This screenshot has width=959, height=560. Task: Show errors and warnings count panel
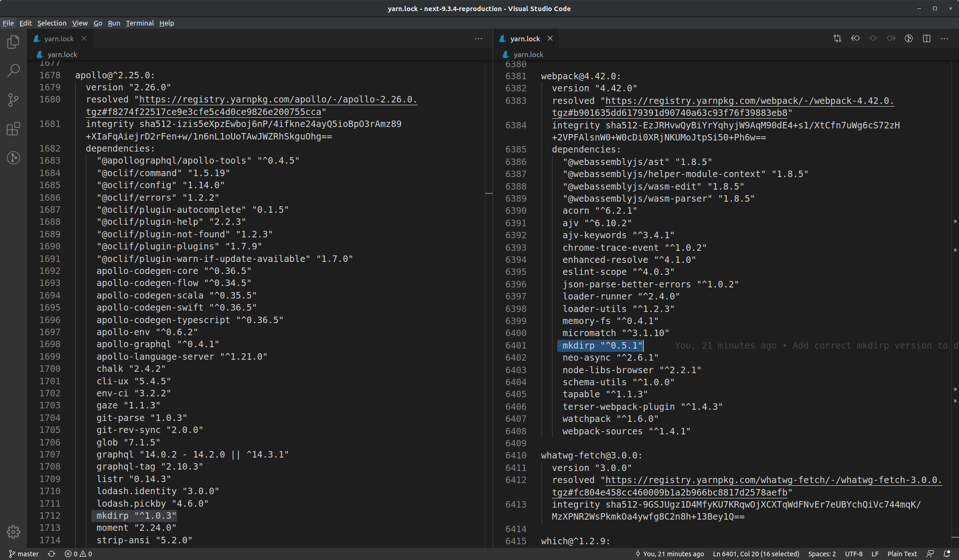(78, 554)
